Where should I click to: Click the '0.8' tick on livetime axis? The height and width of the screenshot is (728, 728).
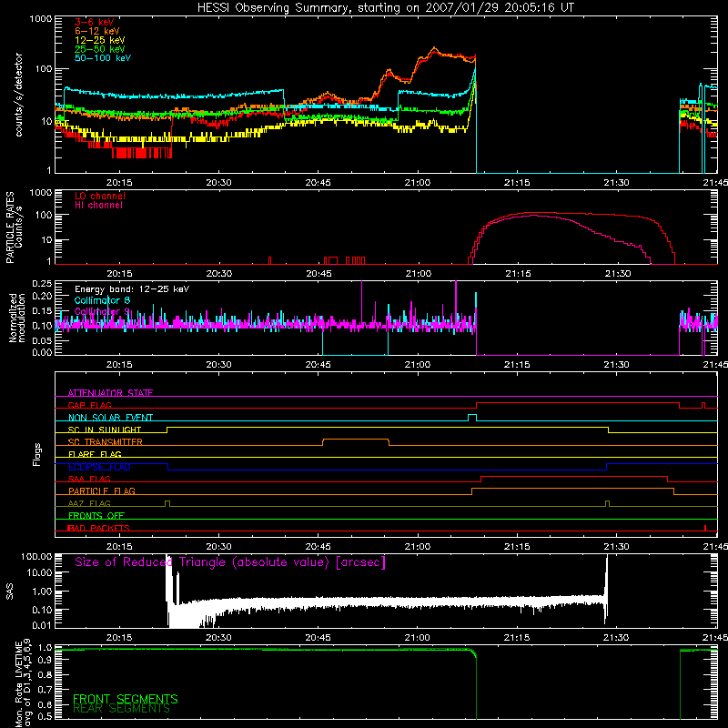tap(45, 674)
